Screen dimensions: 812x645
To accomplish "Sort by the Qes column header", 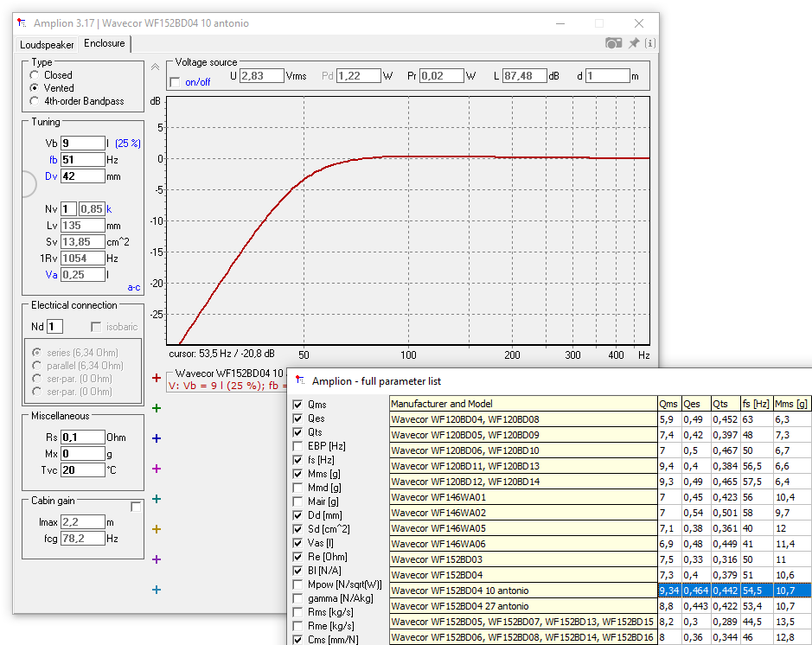I will [x=695, y=404].
